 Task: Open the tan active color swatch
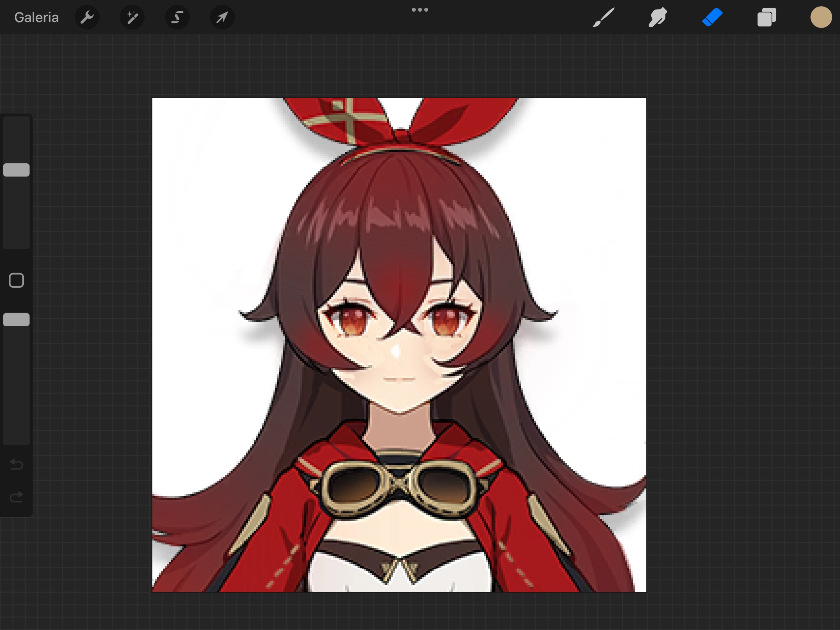click(x=821, y=17)
